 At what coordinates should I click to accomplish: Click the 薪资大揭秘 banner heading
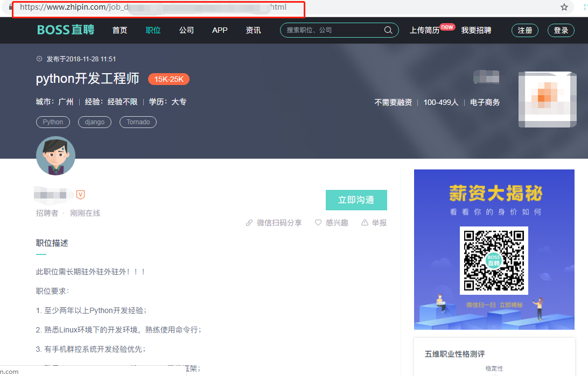point(496,194)
